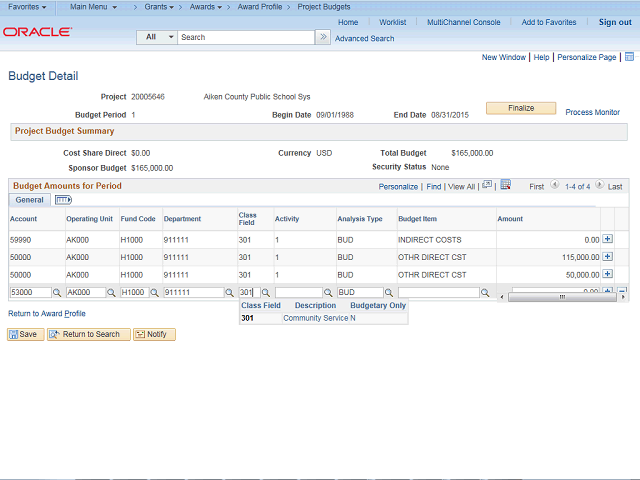Click the Return to Award Profile link
This screenshot has height=480, width=640.
(47, 313)
